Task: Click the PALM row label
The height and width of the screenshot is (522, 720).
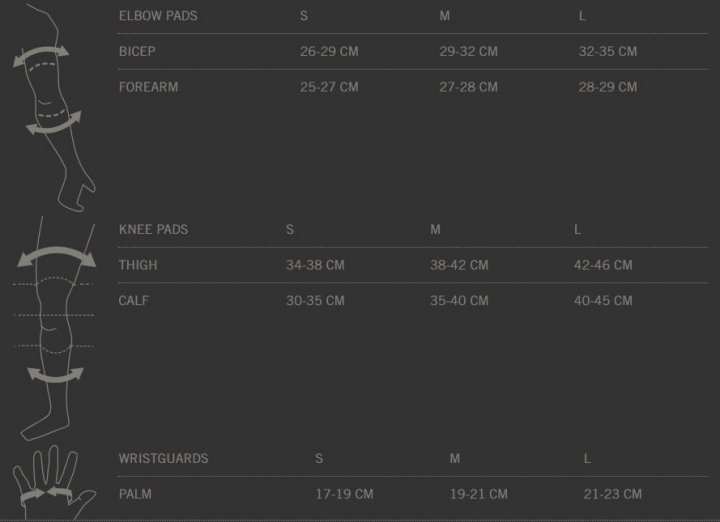Action: coord(135,494)
